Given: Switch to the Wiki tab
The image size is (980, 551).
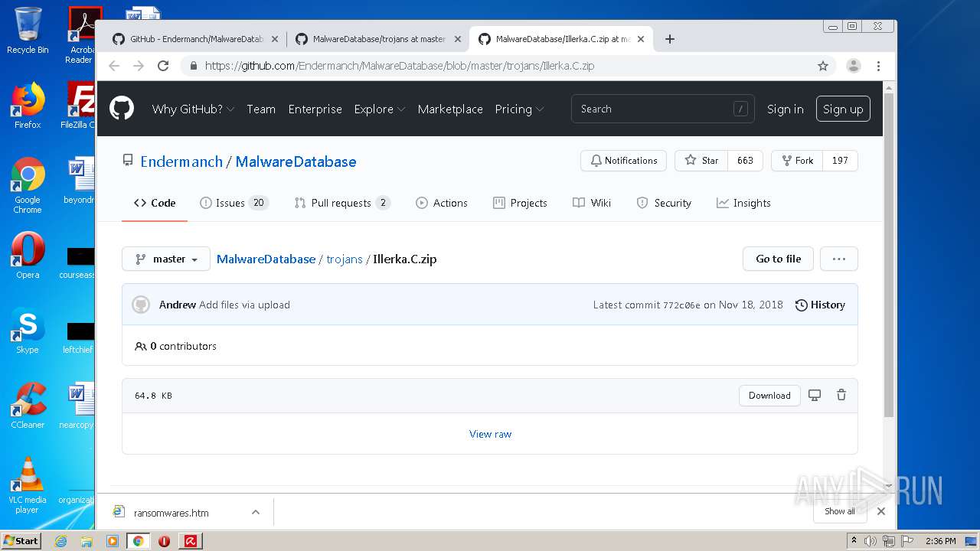Looking at the screenshot, I should (x=592, y=203).
